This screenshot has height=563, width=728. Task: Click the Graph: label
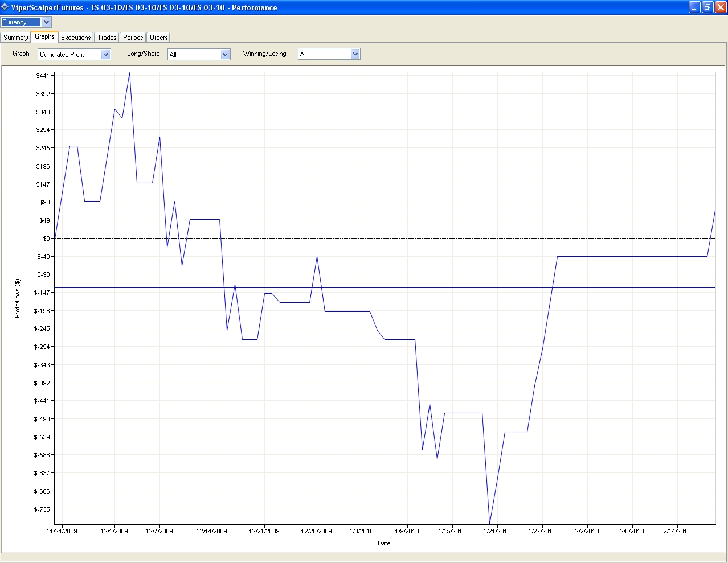[22, 54]
